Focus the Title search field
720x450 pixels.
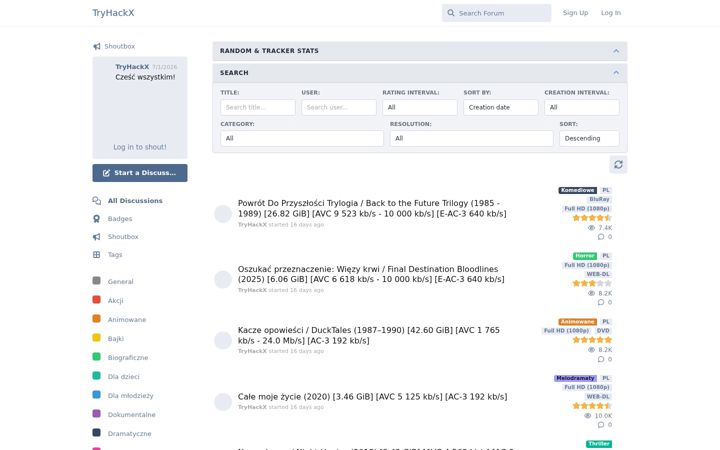point(258,107)
